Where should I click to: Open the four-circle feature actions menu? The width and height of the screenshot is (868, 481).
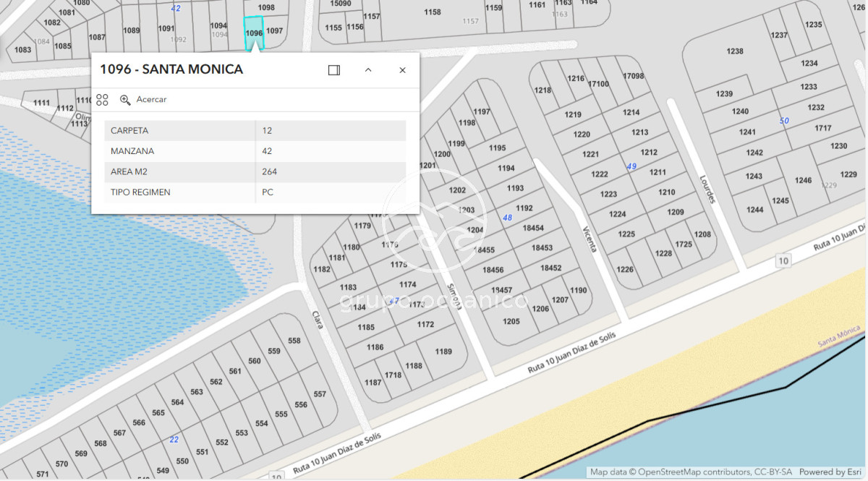click(x=102, y=100)
